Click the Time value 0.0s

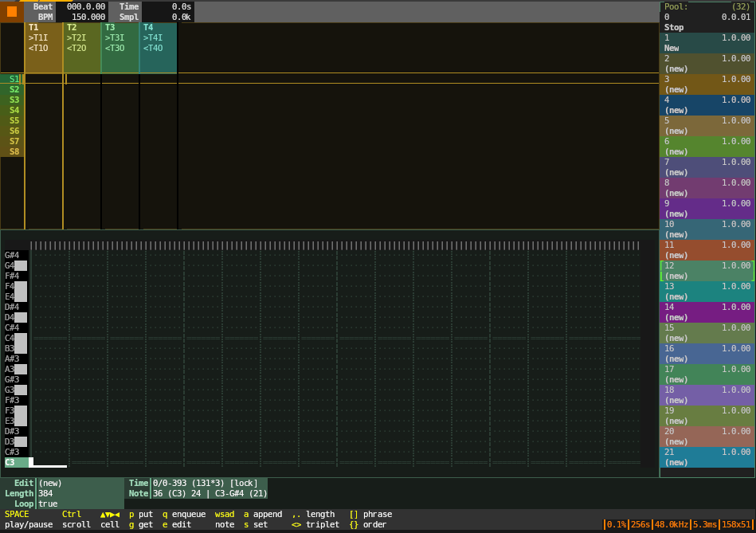coord(182,6)
